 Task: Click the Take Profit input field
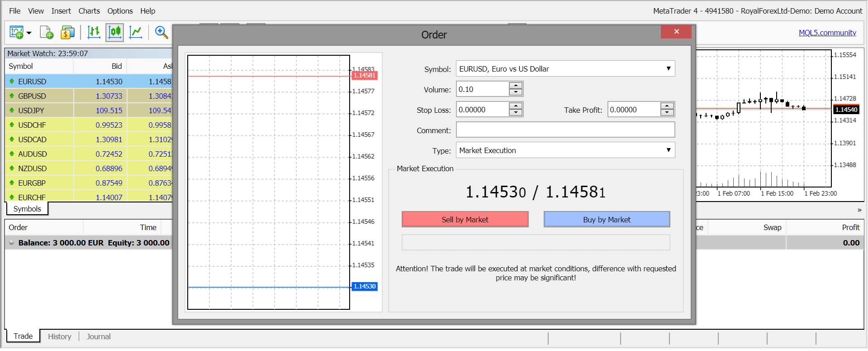click(634, 110)
